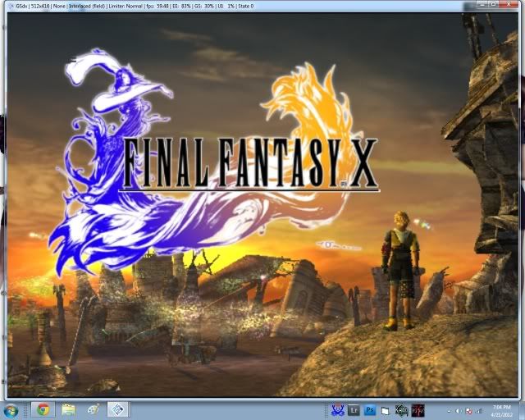Launch the blue crest quick-launch icon
This screenshot has width=525, height=420.
tap(338, 410)
